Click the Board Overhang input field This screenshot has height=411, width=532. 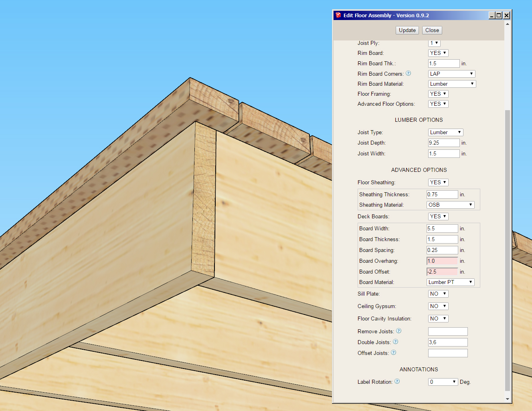coord(442,261)
